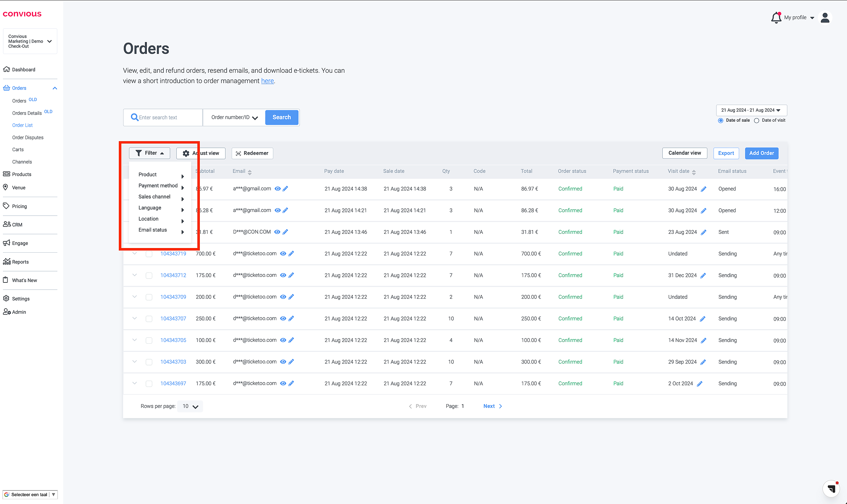
Task: Select the Date of visit radio button
Action: (x=756, y=121)
